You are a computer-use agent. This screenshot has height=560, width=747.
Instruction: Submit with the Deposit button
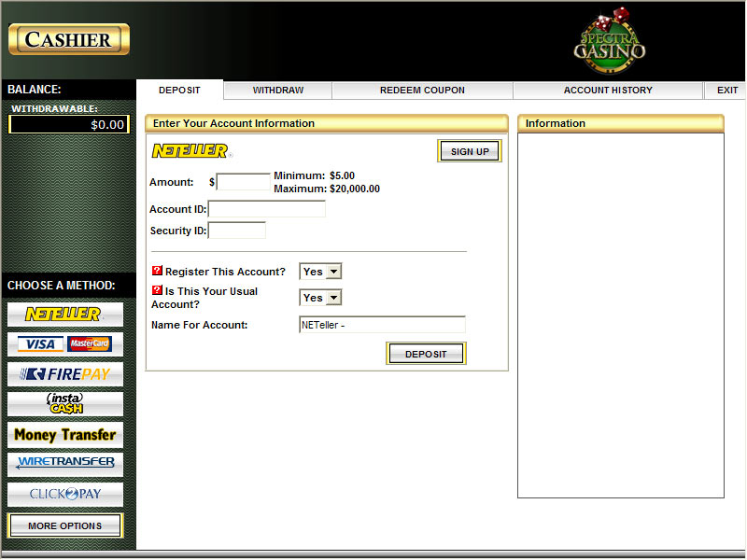pyautogui.click(x=426, y=354)
